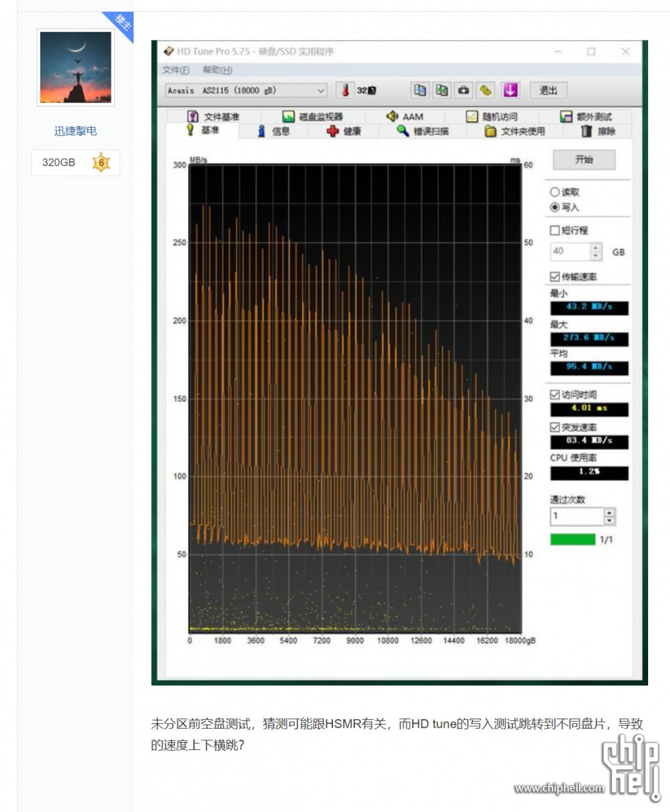670x812 pixels.
Task: Switch to the 信息 tab
Action: coord(273,131)
